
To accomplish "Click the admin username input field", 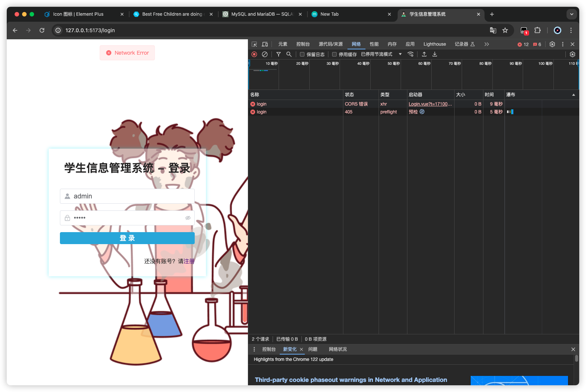I will click(x=127, y=196).
